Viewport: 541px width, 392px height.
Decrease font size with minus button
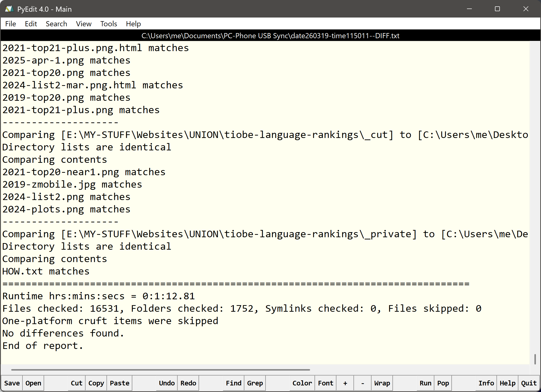(362, 383)
